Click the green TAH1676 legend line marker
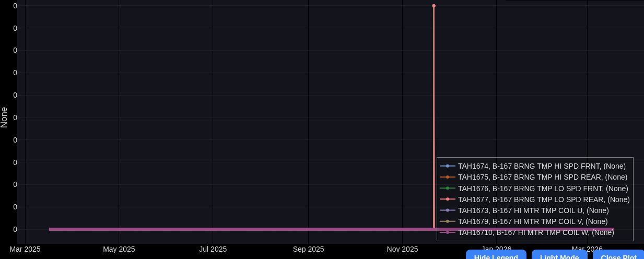The height and width of the screenshot is (259, 644). [448, 189]
